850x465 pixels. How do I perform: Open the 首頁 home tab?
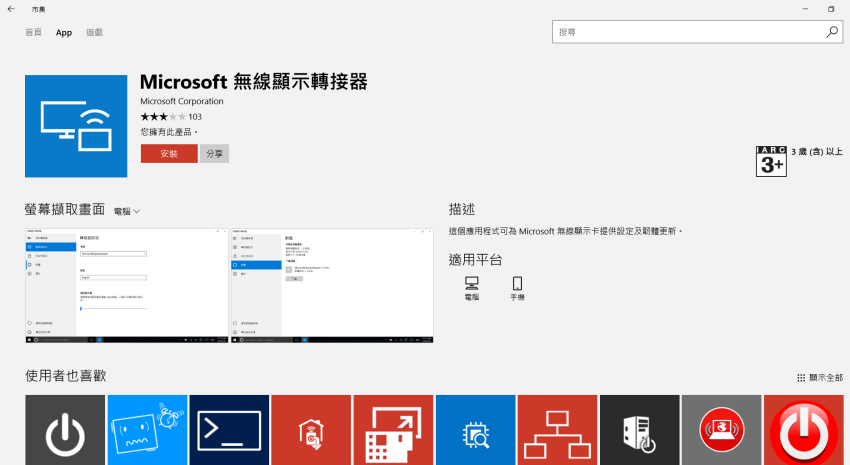pyautogui.click(x=34, y=33)
